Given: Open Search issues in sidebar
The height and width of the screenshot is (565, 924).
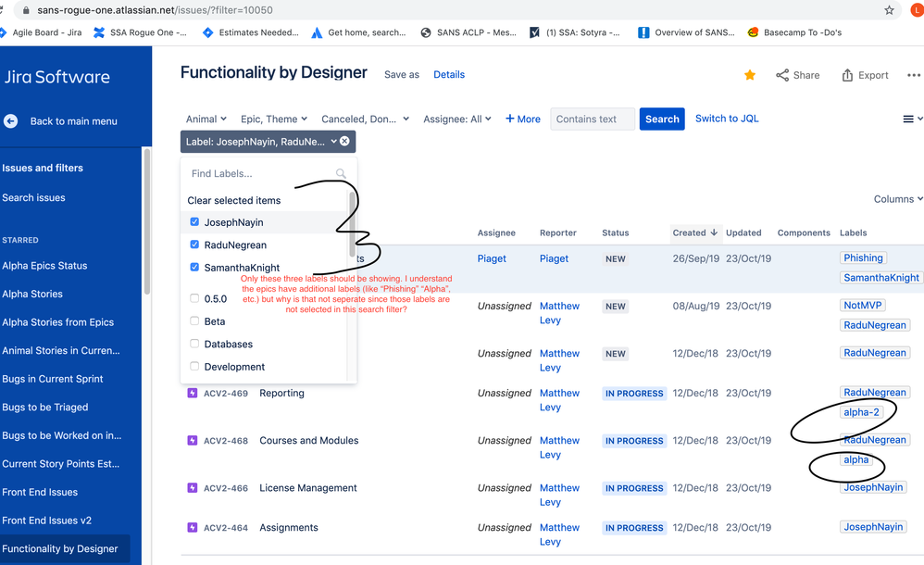Looking at the screenshot, I should (33, 197).
